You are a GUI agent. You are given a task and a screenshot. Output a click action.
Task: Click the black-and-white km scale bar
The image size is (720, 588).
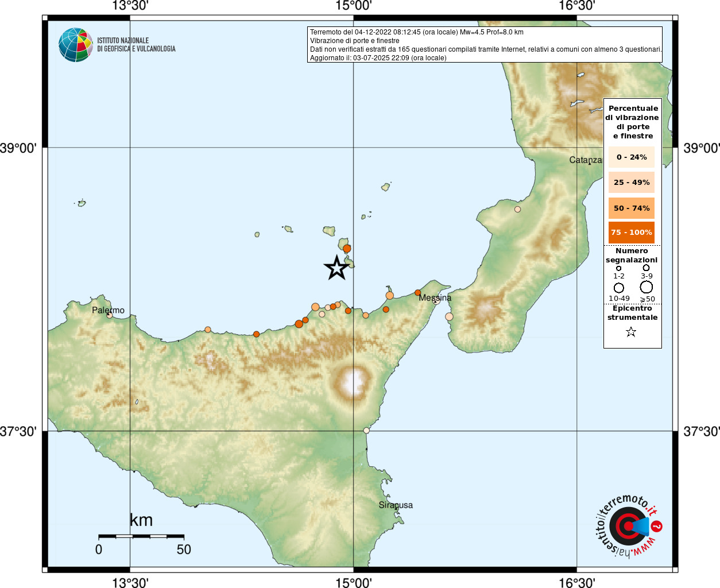[141, 536]
